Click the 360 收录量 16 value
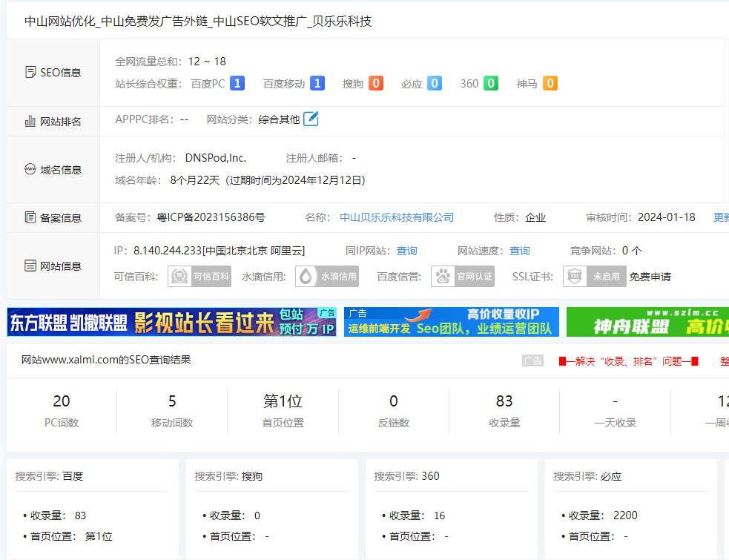The image size is (729, 560). 439,515
